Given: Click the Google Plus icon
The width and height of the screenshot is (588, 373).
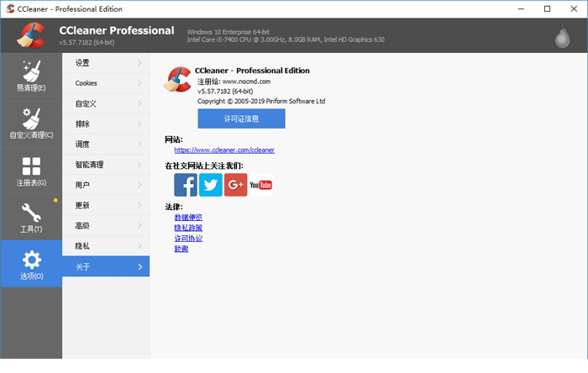Looking at the screenshot, I should point(236,185).
